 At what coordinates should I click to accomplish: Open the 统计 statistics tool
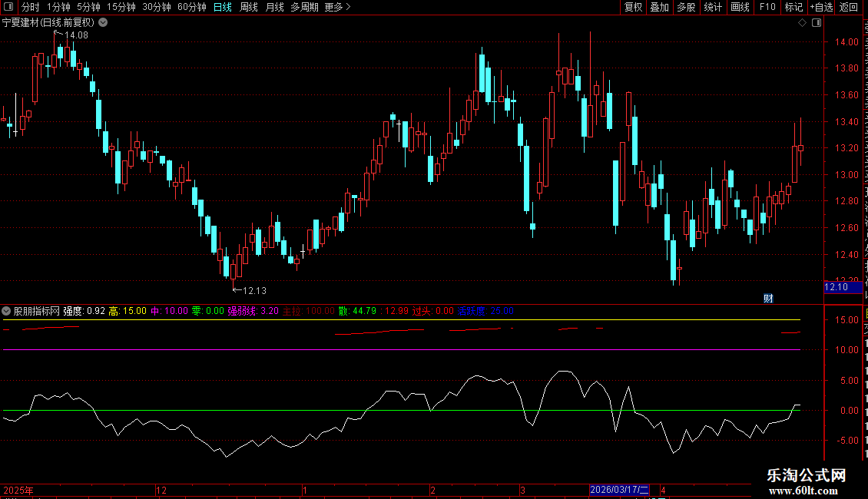coord(713,7)
